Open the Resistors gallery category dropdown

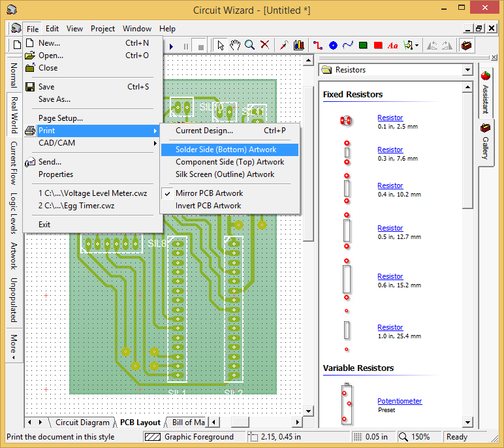(x=467, y=70)
